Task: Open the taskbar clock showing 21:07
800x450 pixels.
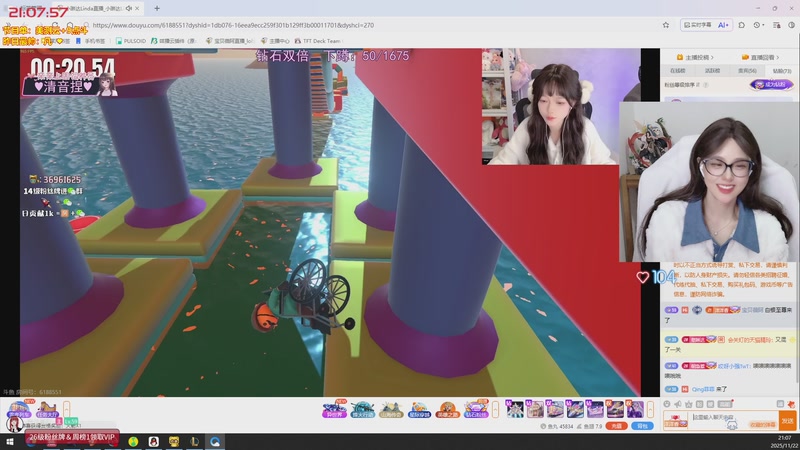Action: (x=784, y=442)
